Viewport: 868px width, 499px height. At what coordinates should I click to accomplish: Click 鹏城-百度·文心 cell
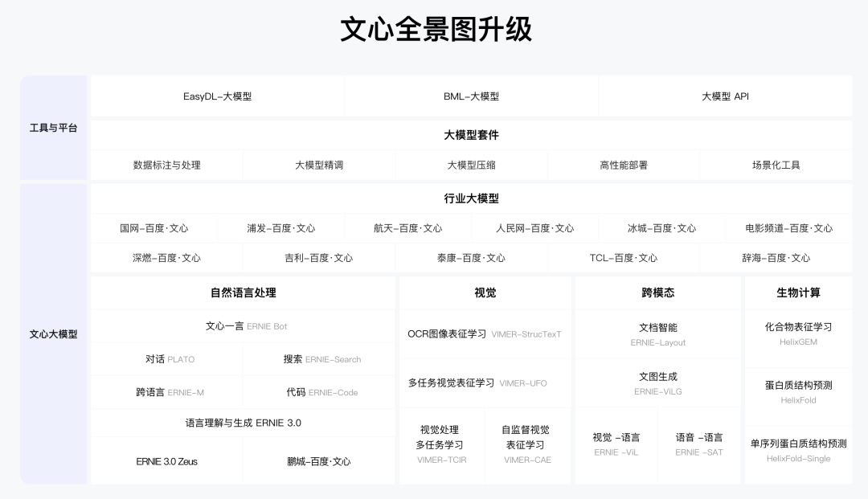[319, 461]
